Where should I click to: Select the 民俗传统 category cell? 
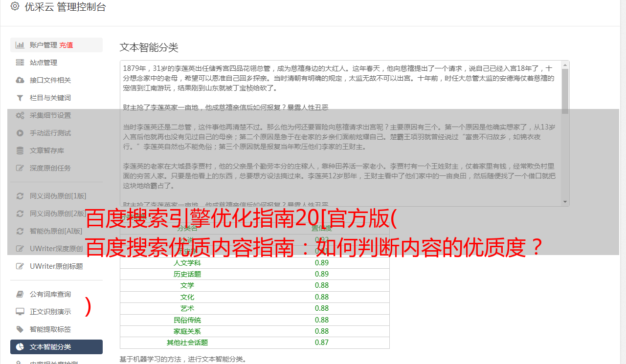[x=187, y=320]
